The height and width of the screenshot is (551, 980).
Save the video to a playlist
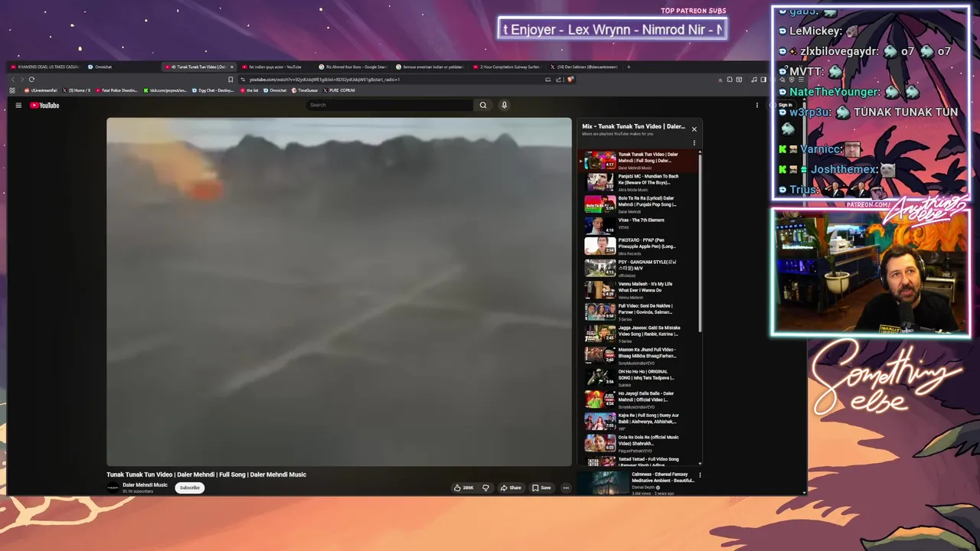(x=542, y=487)
